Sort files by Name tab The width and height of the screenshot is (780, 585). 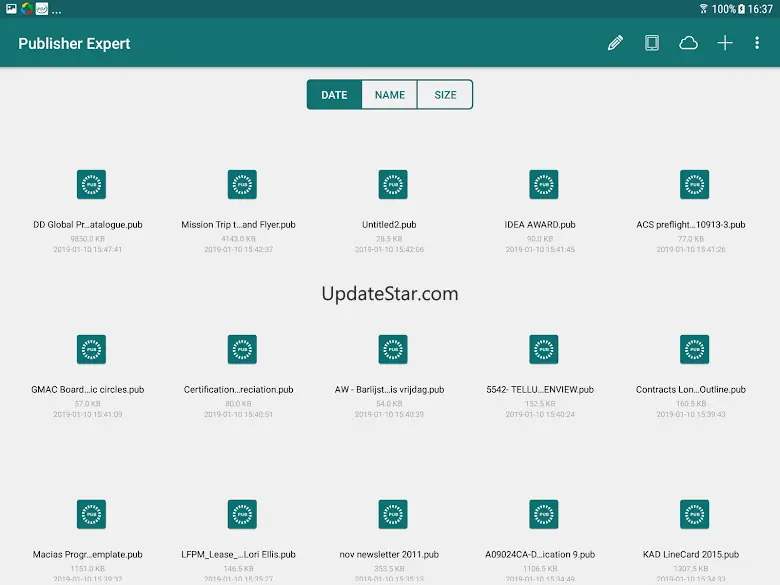coord(390,95)
